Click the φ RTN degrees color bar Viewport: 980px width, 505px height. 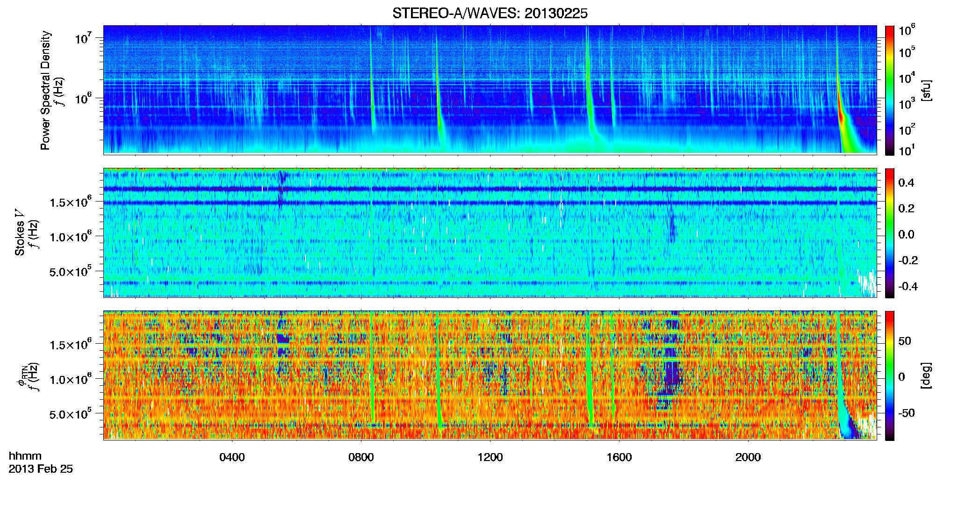pyautogui.click(x=890, y=375)
